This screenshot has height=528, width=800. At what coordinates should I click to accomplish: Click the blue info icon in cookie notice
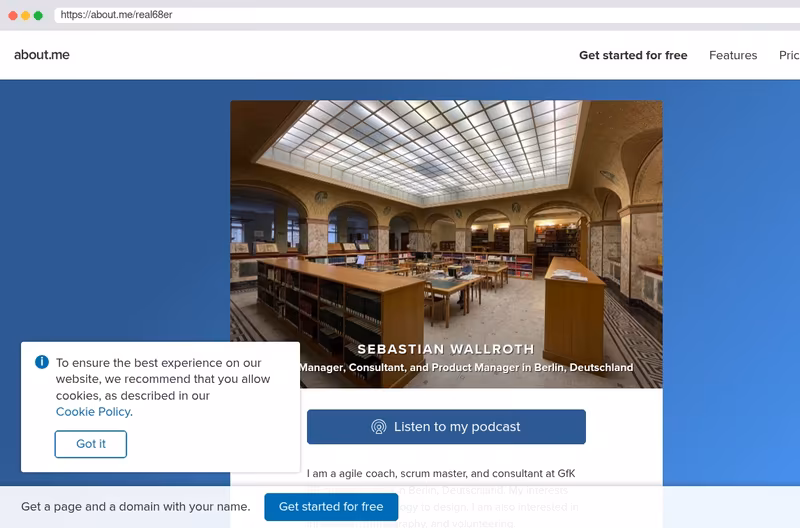(x=42, y=362)
